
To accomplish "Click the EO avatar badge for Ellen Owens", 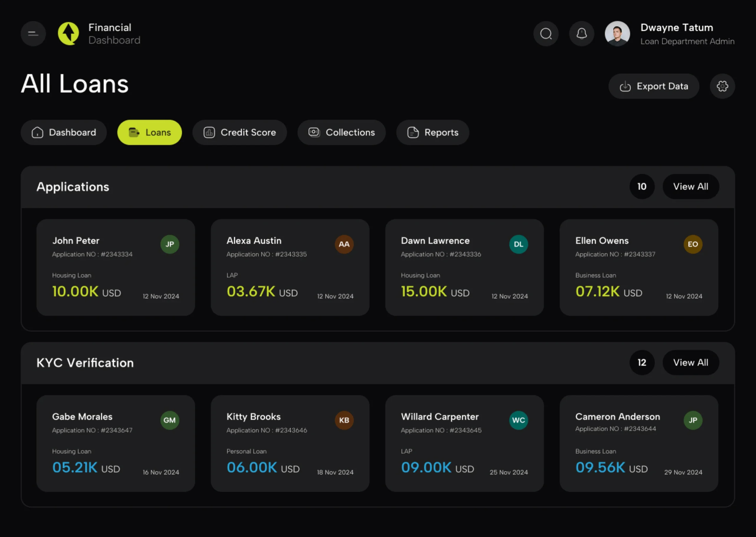I will point(693,244).
